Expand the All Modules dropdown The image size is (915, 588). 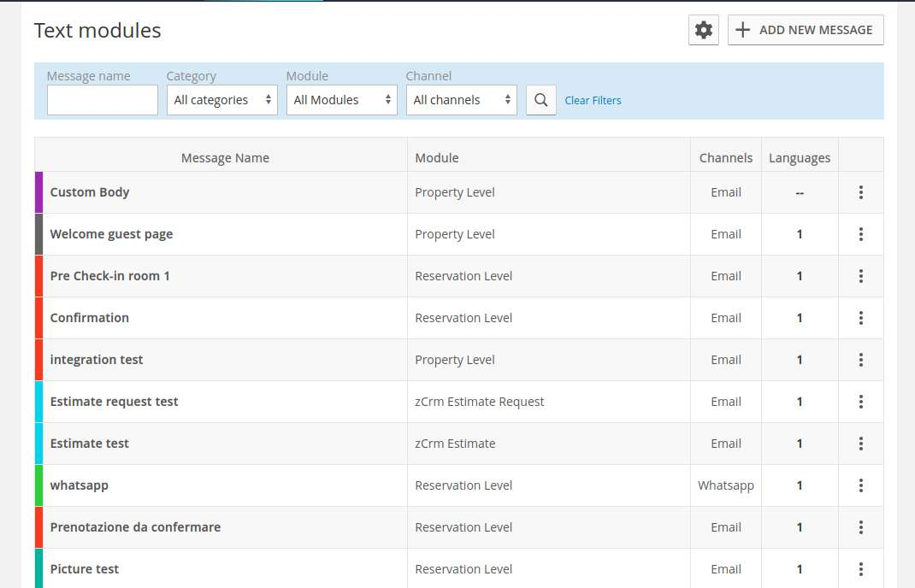tap(341, 100)
